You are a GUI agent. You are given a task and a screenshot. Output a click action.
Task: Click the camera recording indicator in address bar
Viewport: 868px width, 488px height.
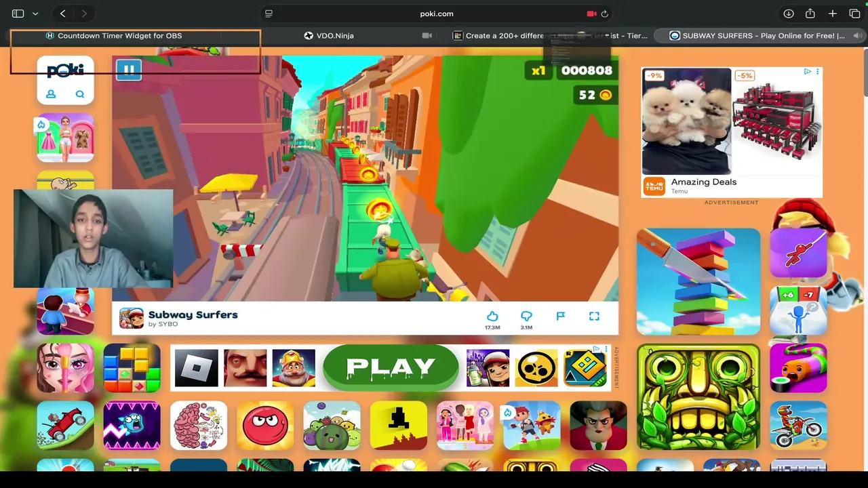[x=591, y=14]
